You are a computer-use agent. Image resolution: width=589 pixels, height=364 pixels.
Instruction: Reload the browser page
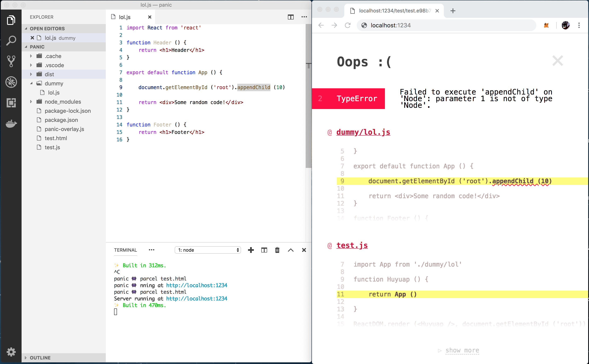click(347, 25)
